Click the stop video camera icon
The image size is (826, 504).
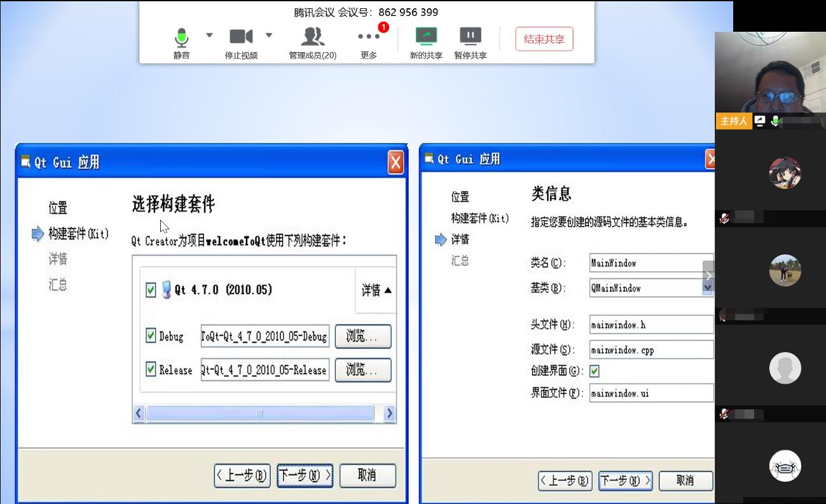(x=241, y=37)
